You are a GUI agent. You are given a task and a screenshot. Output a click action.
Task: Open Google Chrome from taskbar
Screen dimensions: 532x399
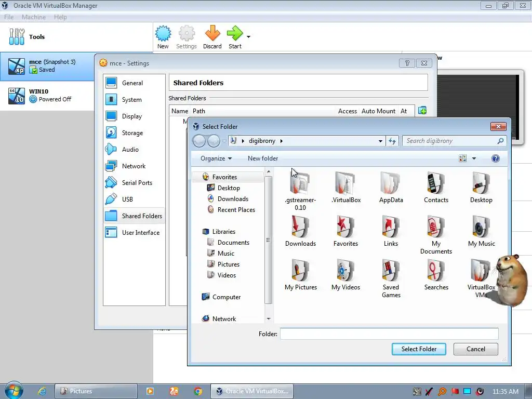click(198, 391)
